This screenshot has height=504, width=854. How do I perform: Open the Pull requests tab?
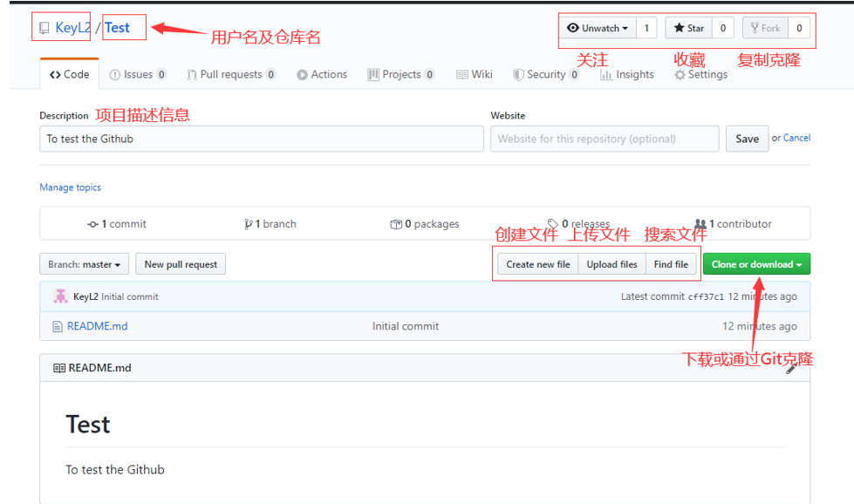[231, 75]
